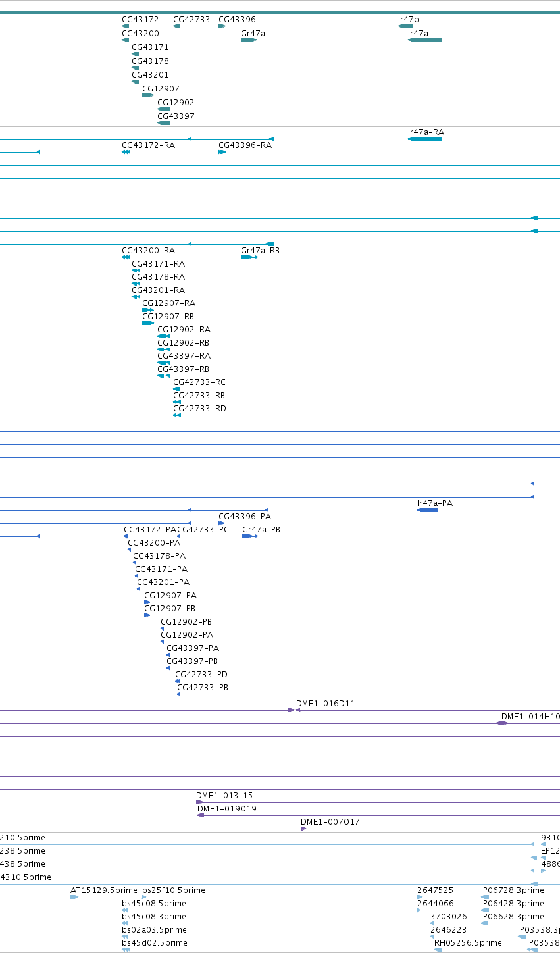The height and width of the screenshot is (953, 560).
Task: Select the 3703026 feature label
Action: [x=449, y=917]
